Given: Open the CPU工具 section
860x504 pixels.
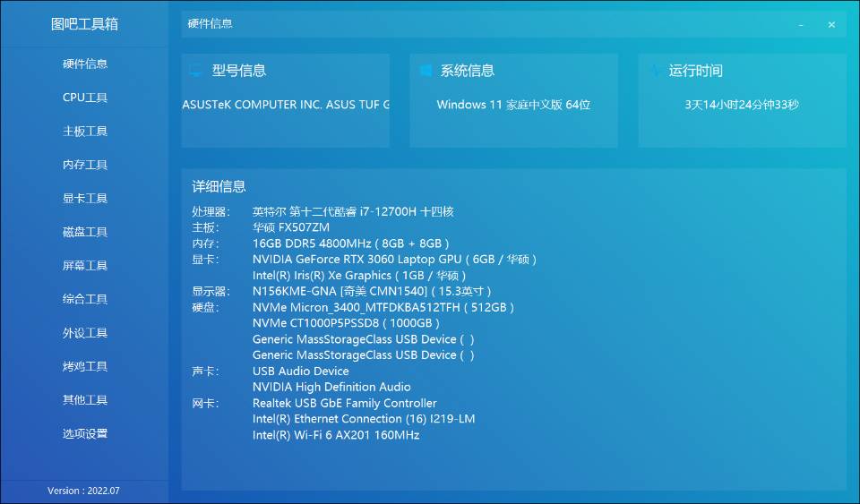Looking at the screenshot, I should click(x=85, y=98).
